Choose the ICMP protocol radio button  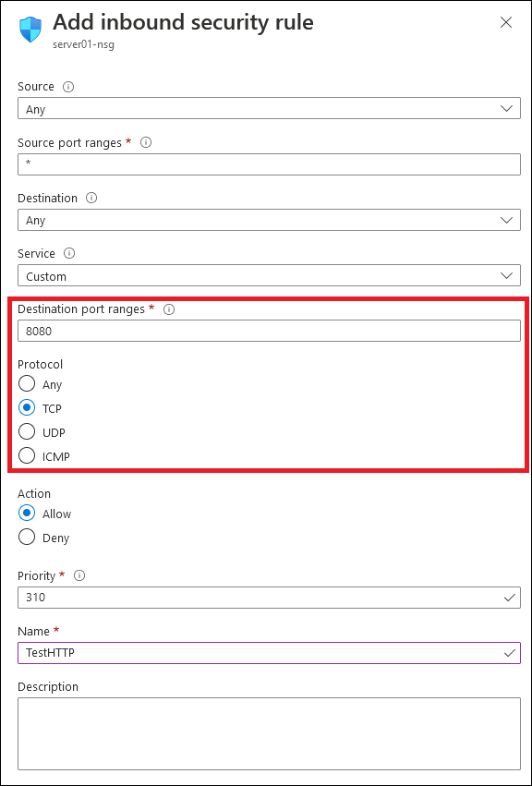click(27, 455)
